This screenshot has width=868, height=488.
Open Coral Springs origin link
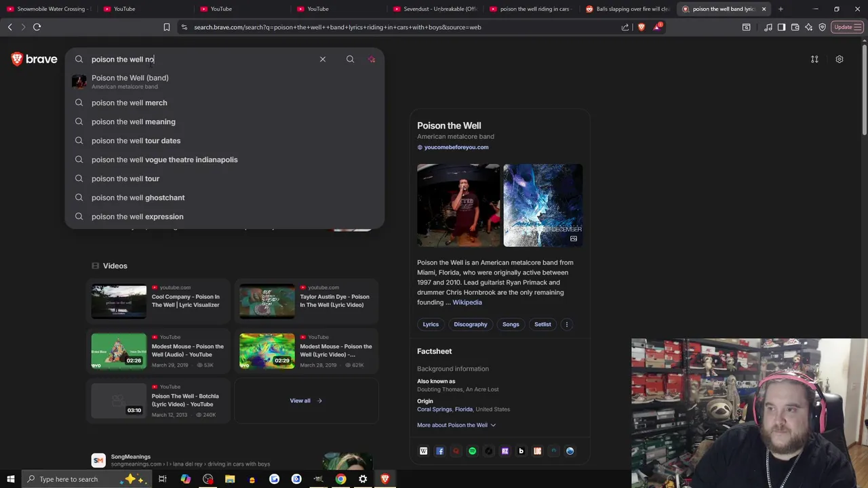[435, 409]
